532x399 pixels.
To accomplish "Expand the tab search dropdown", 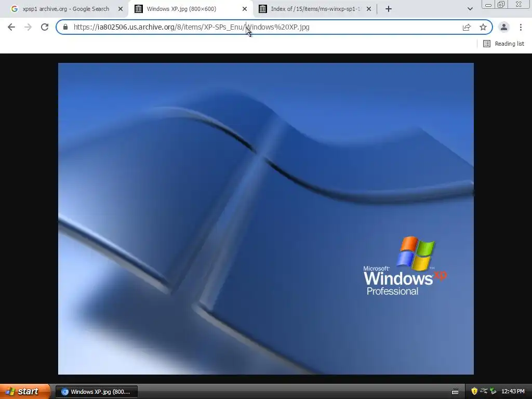I will click(x=470, y=9).
